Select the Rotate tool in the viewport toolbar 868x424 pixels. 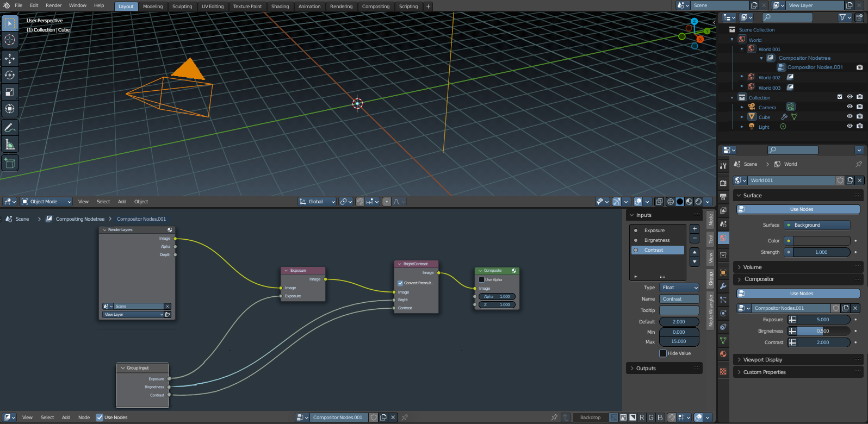(x=10, y=75)
